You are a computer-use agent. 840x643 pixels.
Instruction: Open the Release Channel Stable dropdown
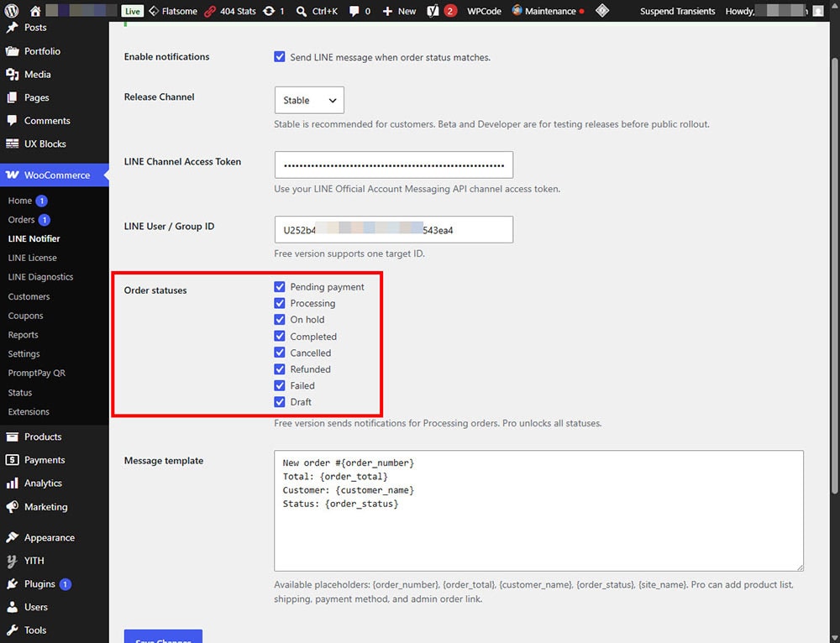pyautogui.click(x=309, y=100)
